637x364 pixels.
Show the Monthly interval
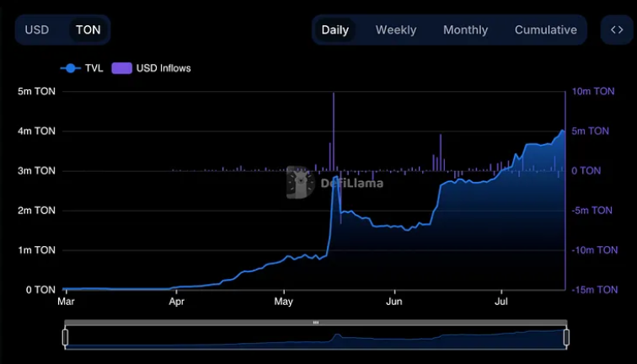pos(465,29)
